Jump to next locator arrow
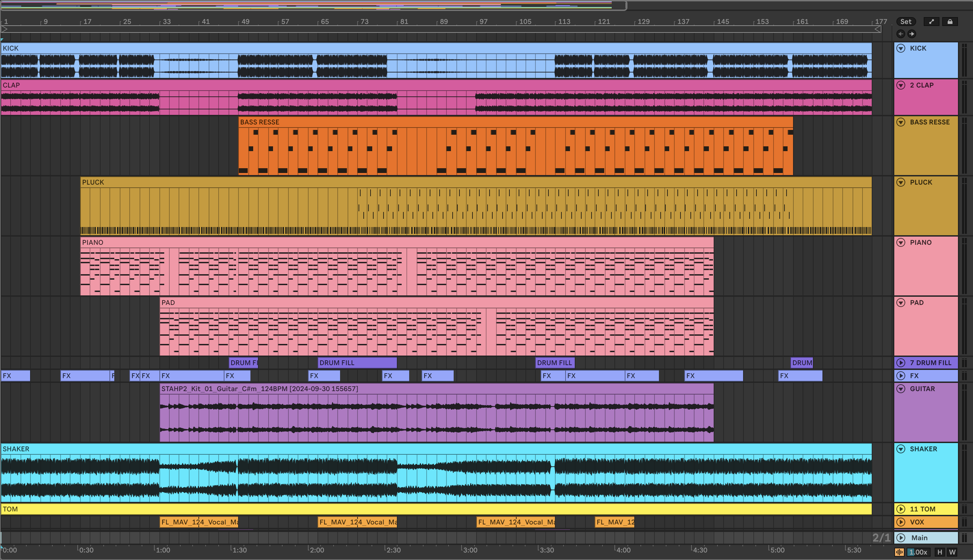973x560 pixels. click(911, 34)
